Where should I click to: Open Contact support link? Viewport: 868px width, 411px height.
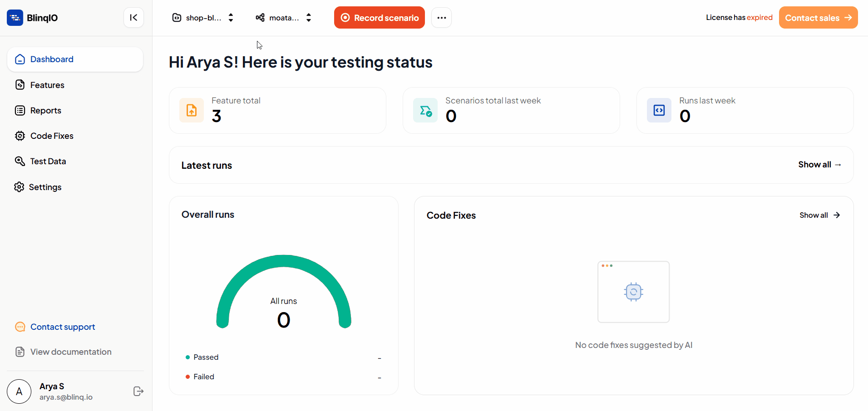(63, 327)
